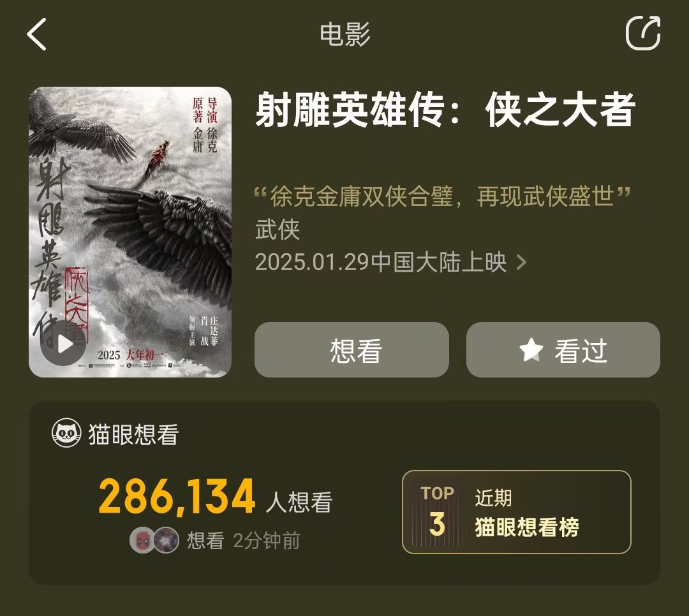Open the TOP 3 猫眼想看榜 ranking

[516, 512]
